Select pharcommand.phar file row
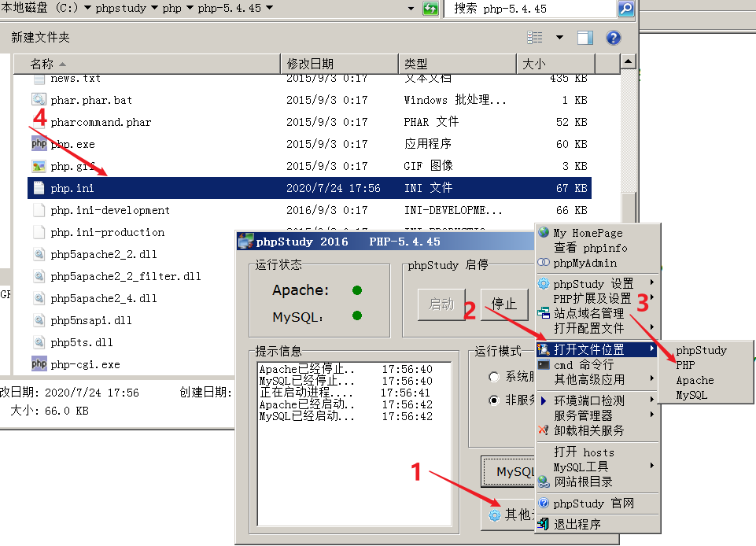756x546 pixels. tap(309, 122)
